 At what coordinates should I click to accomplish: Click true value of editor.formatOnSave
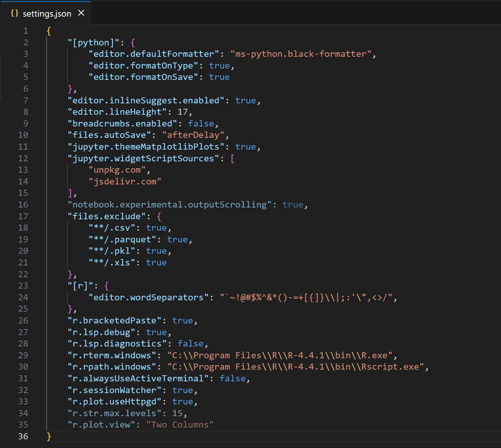click(219, 77)
